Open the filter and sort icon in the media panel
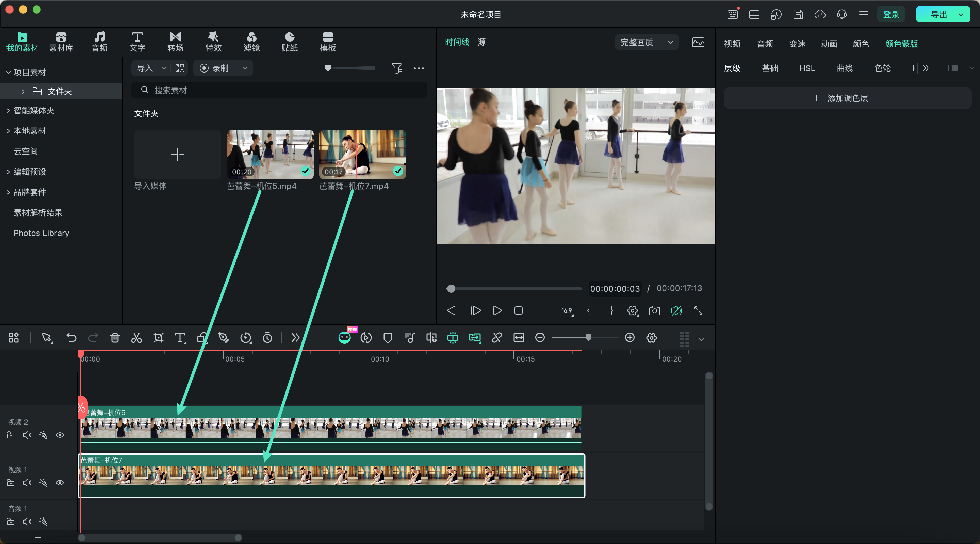This screenshot has height=544, width=980. tap(397, 68)
